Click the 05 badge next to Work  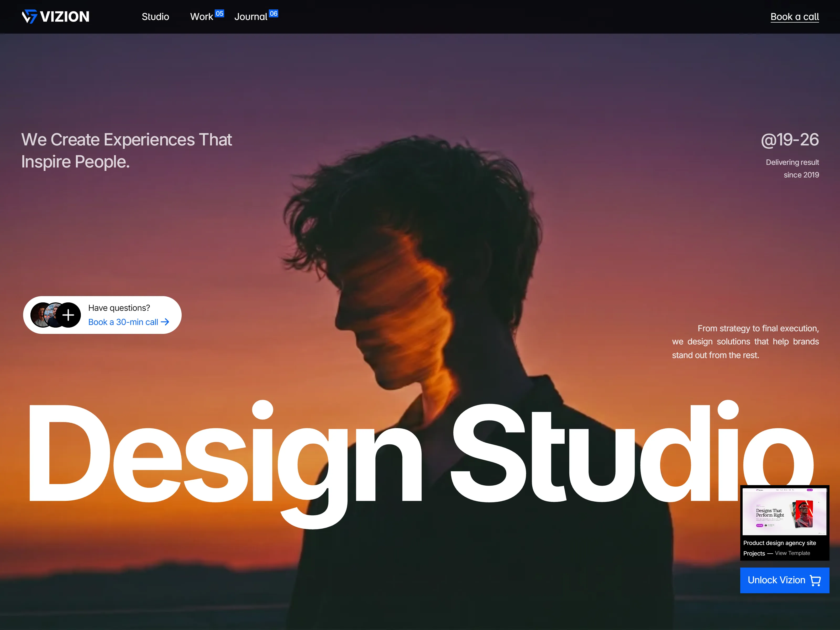click(219, 14)
